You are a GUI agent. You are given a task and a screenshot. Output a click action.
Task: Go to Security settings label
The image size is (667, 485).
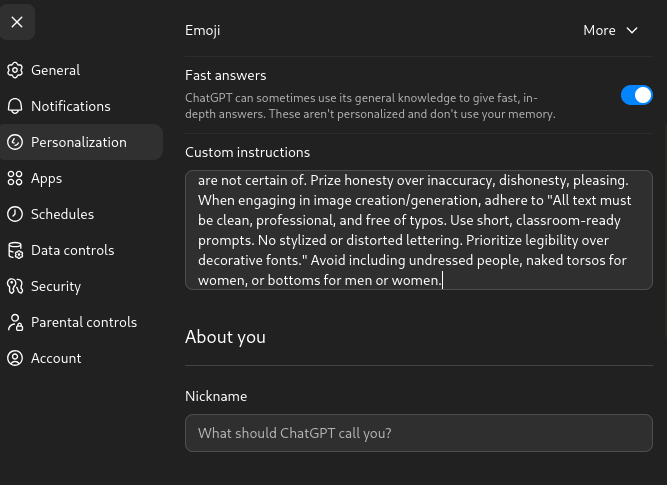tap(56, 286)
